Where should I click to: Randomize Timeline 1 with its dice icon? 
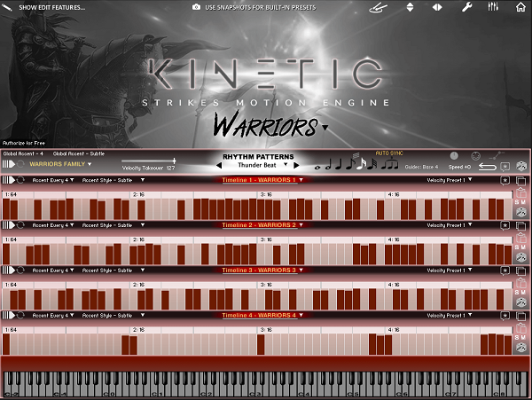[520, 212]
